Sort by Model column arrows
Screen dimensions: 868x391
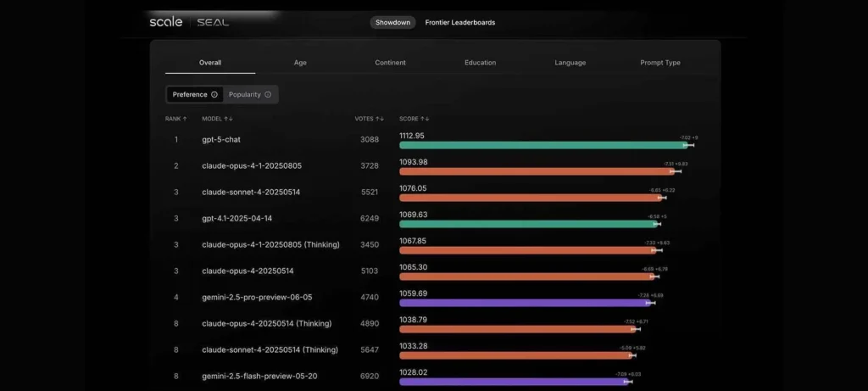(x=229, y=119)
